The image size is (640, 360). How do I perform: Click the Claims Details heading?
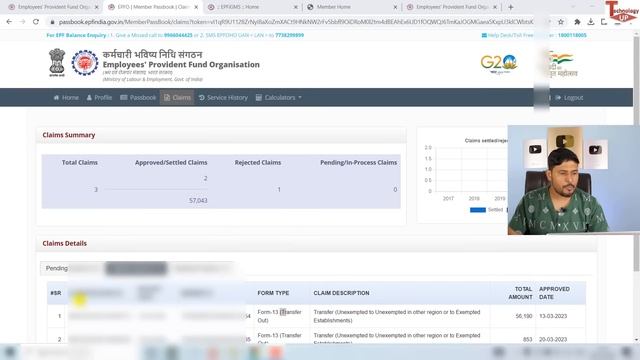pos(64,243)
